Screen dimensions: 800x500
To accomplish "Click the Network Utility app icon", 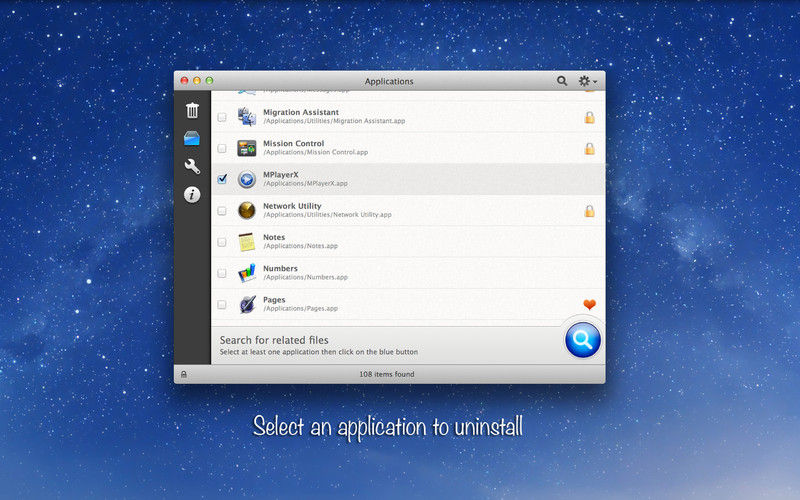I will coord(247,210).
